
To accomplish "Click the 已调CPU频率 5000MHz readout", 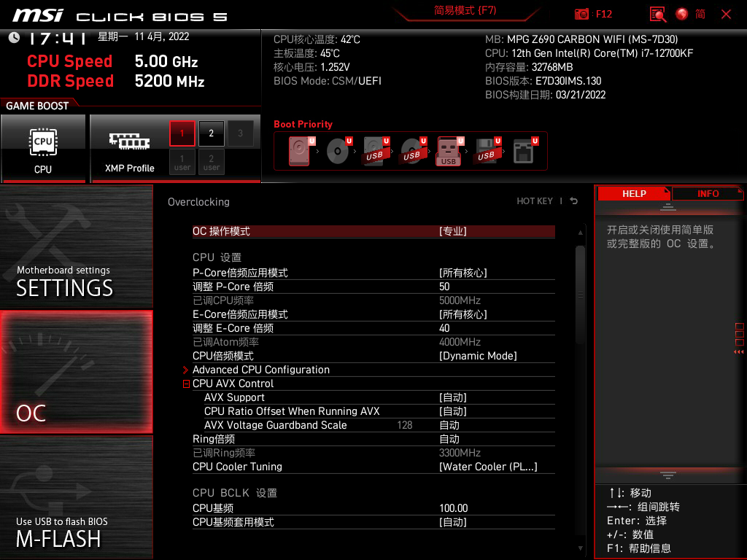I will pyautogui.click(x=373, y=300).
